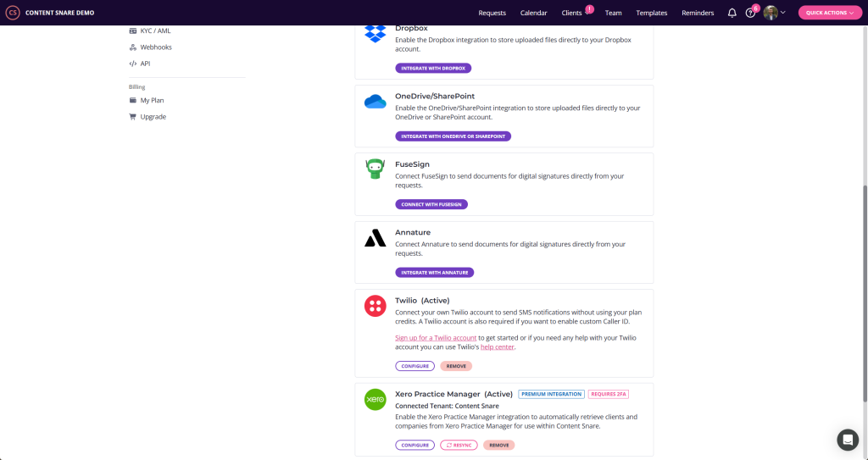
Task: Click the Upgrade shopping cart icon
Action: click(x=133, y=117)
